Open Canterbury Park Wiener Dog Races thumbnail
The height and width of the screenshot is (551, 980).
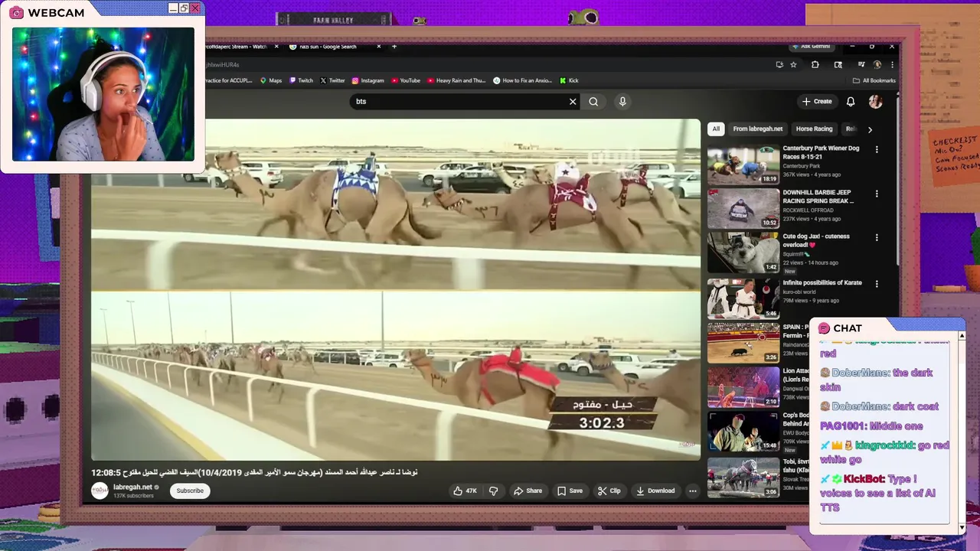[743, 164]
